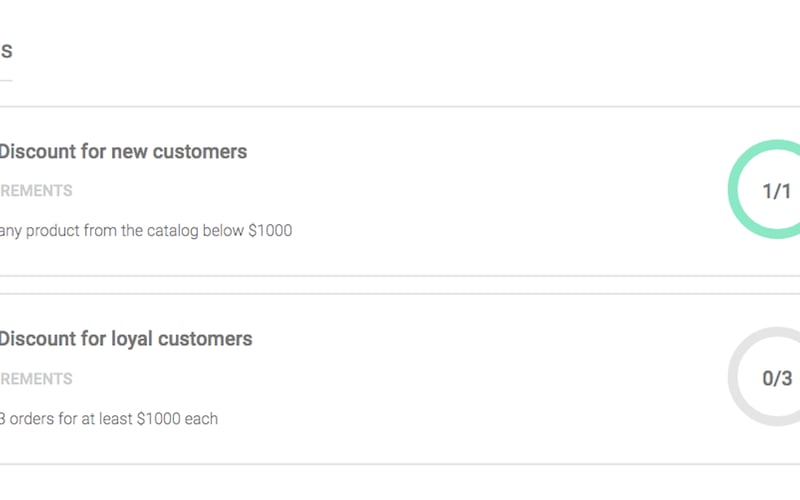
Task: Select the partially visible section heading tab
Action: (x=6, y=52)
